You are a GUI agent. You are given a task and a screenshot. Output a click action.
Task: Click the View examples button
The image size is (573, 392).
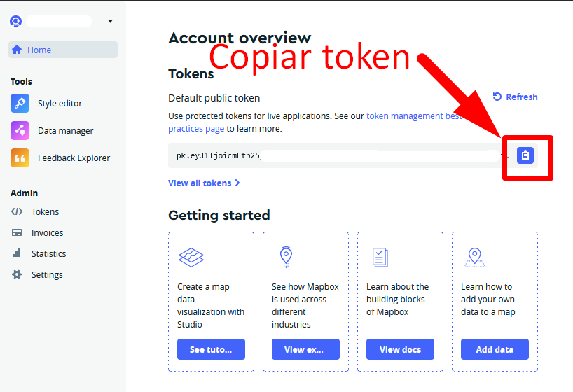click(305, 349)
